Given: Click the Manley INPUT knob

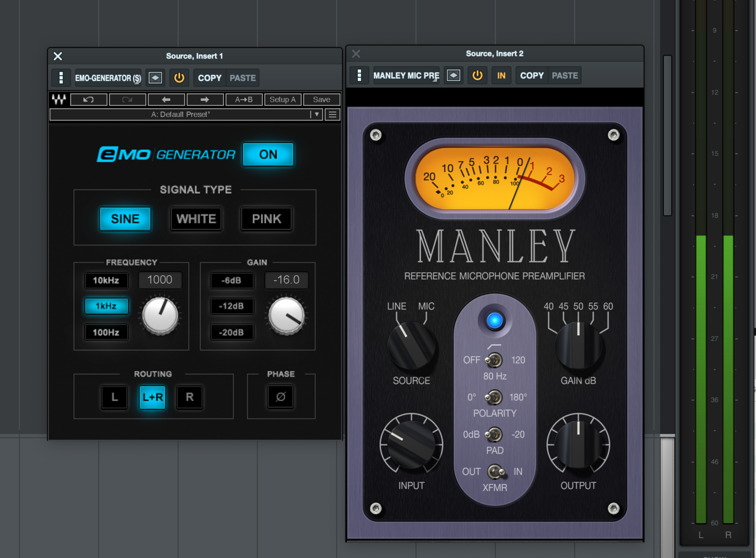Looking at the screenshot, I should [412, 445].
